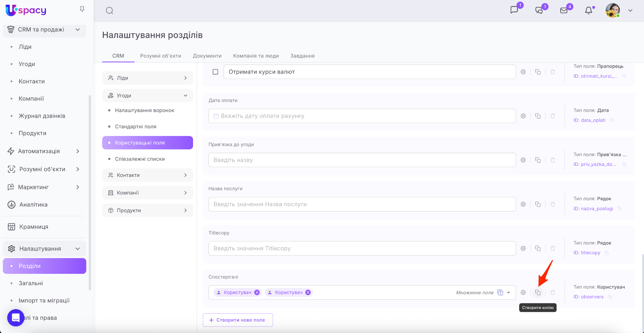Screen dimensions: 644x333
Task: Remove the second Користувач tag
Action: [x=308, y=292]
